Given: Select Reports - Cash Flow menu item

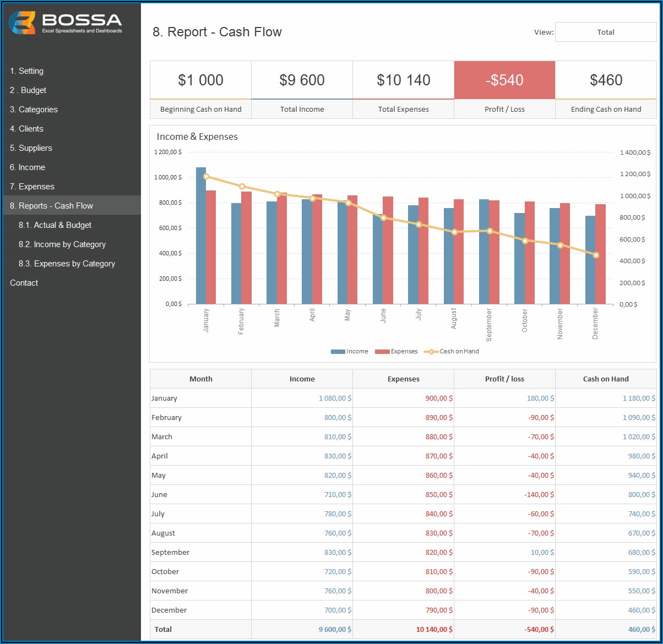Looking at the screenshot, I should click(x=51, y=206).
